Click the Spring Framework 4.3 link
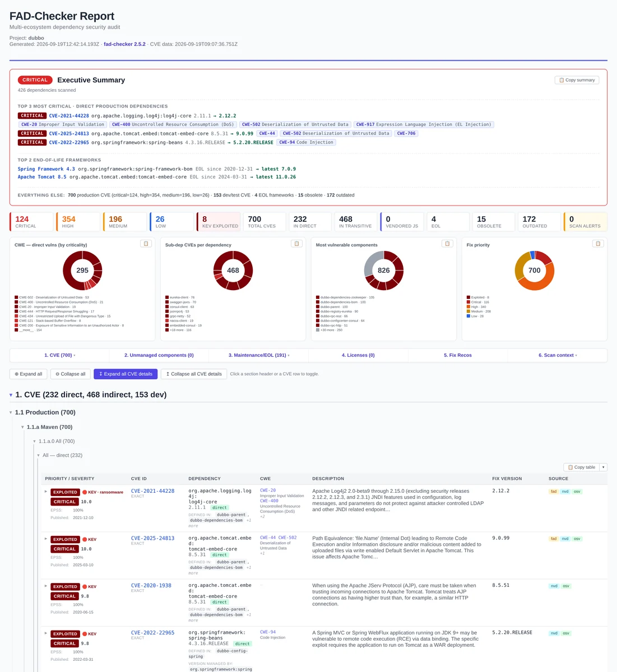Screen dimensions: 617x672 tap(46, 169)
